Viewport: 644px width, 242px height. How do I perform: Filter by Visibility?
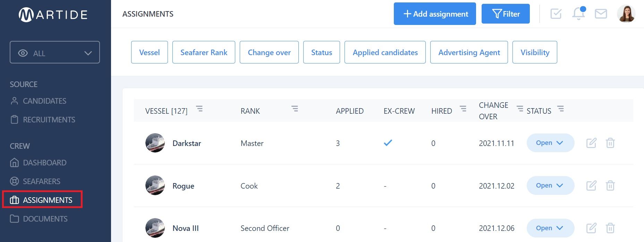[535, 52]
